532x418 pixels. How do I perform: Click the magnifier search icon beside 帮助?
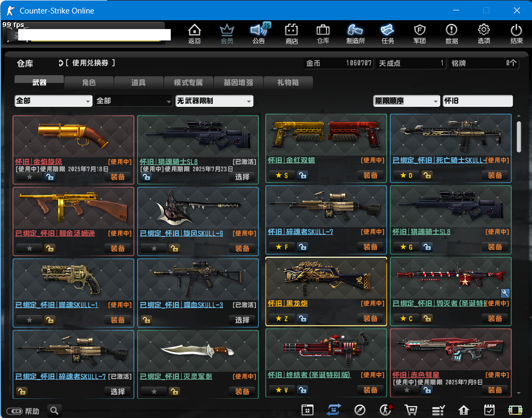54,411
